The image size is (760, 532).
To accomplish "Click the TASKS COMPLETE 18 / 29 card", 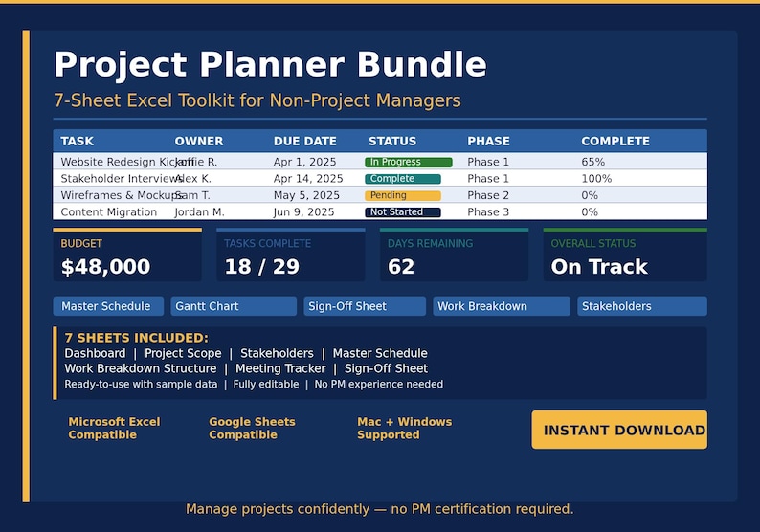I will 291,255.
